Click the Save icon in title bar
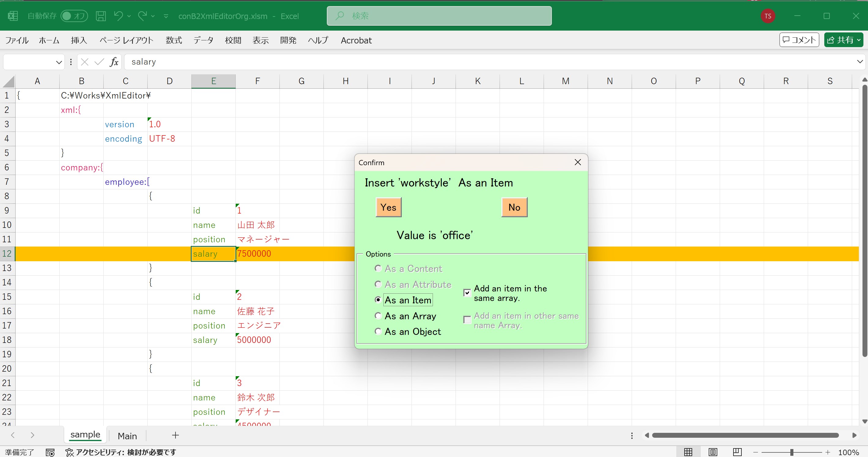The width and height of the screenshot is (868, 457). click(x=101, y=16)
